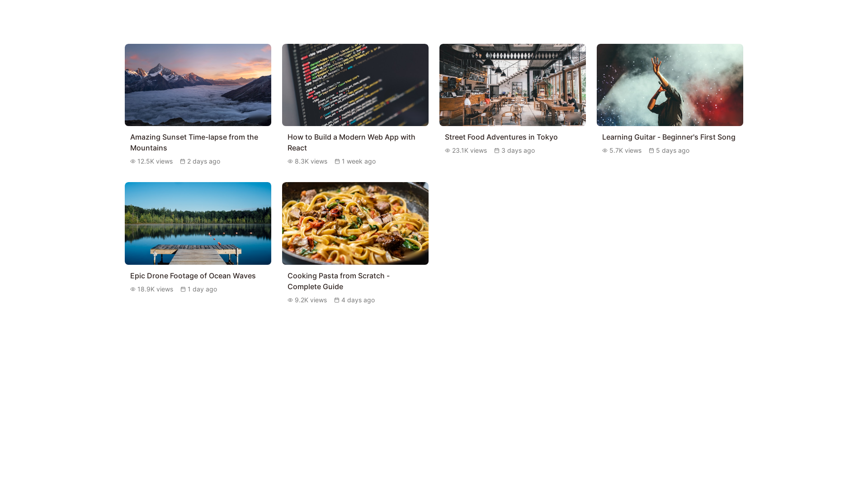Open the pasta dish thumbnail
The image size is (868, 488).
pyautogui.click(x=355, y=223)
